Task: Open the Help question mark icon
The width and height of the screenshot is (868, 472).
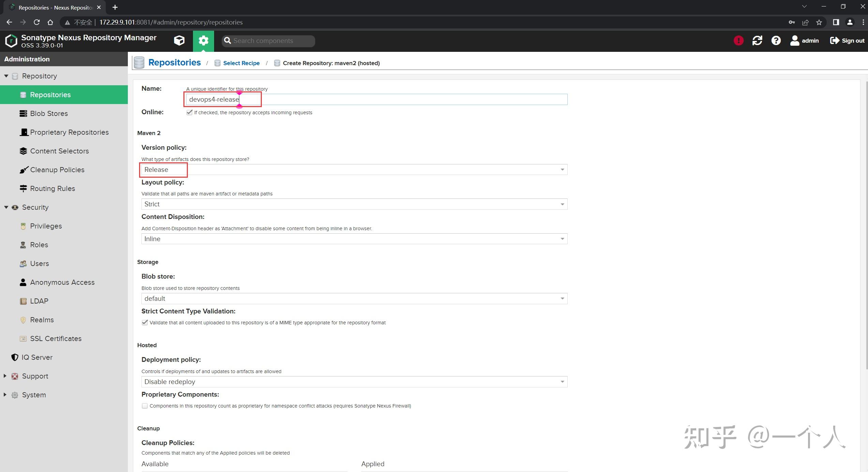Action: pyautogui.click(x=776, y=41)
